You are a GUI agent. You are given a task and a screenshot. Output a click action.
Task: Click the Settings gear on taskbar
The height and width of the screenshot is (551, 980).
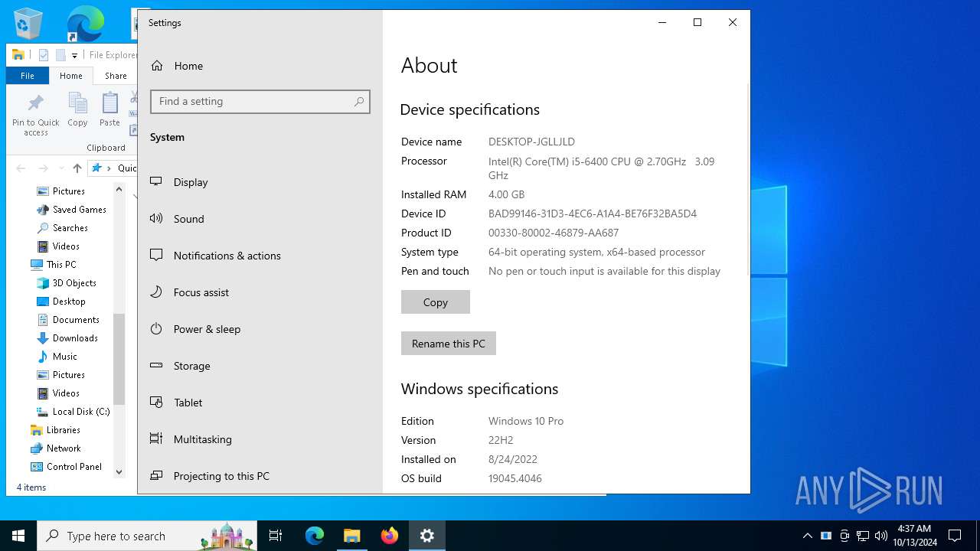point(427,536)
